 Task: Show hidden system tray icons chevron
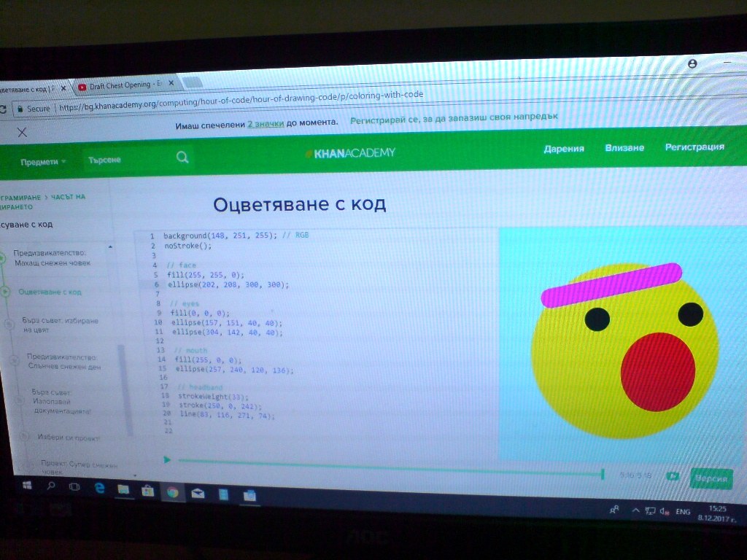[x=635, y=510]
